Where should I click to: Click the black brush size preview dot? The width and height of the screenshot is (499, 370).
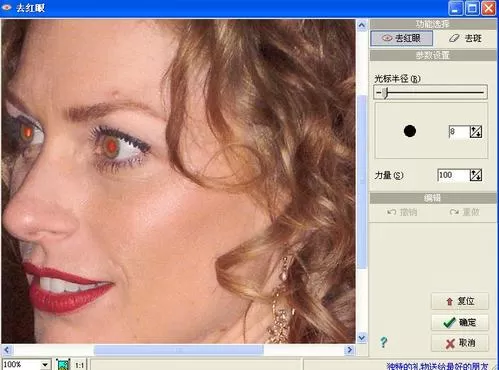[410, 131]
